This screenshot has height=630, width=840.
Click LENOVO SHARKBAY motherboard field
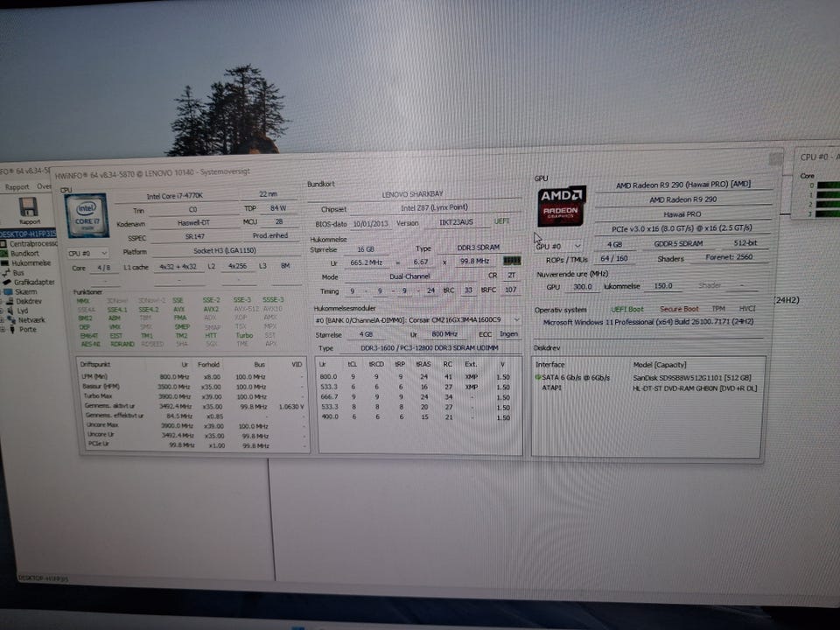pos(412,194)
